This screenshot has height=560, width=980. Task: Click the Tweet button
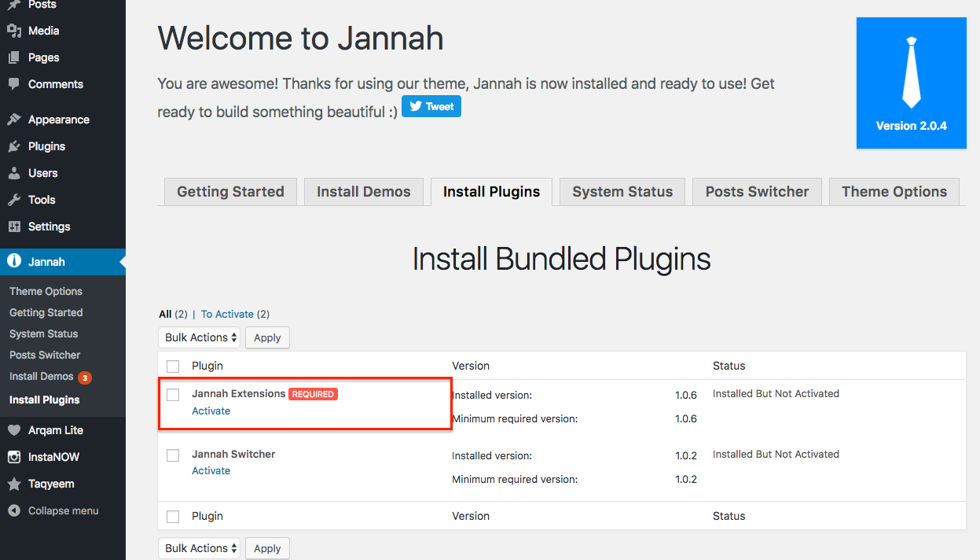coord(431,107)
